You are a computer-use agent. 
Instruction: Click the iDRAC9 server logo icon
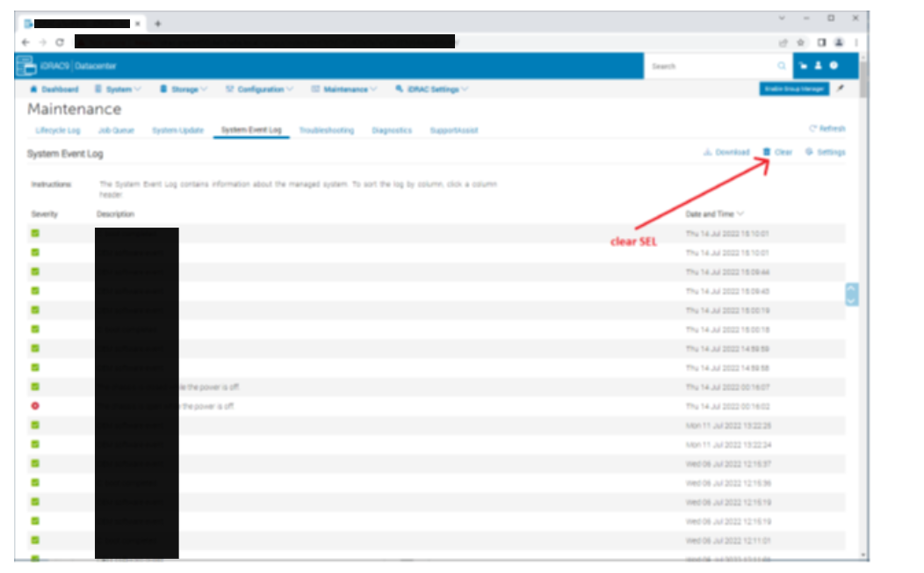point(26,65)
